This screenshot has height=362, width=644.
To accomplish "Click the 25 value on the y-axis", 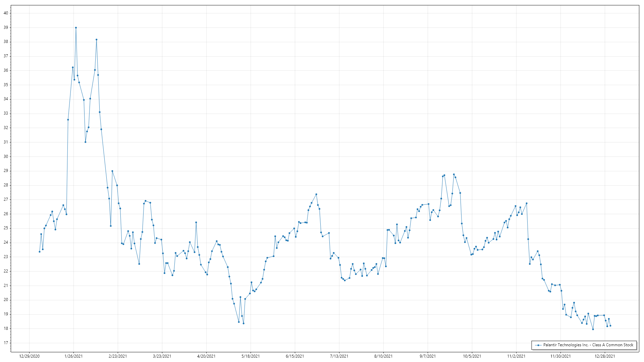I will point(6,228).
